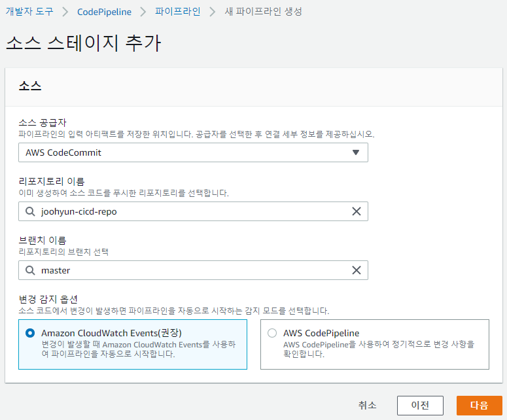Select Amazon CloudWatch Events(권장) radio option
This screenshot has width=507, height=420.
click(x=30, y=333)
